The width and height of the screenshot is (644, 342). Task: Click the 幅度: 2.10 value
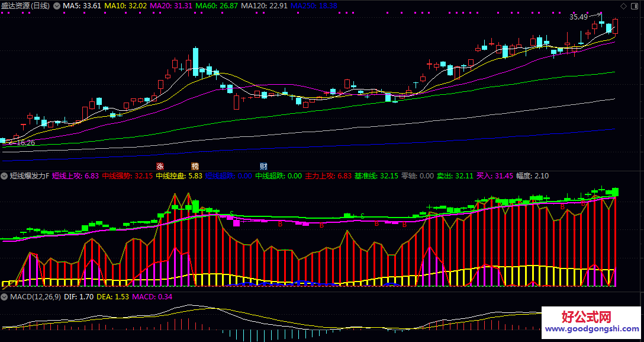click(532, 176)
